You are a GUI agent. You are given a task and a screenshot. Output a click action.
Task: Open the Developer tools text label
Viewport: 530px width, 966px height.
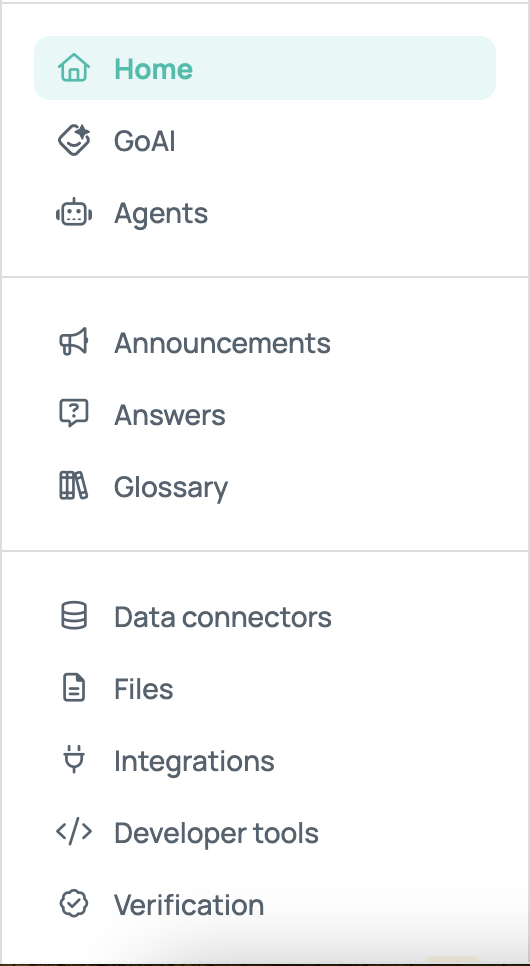point(216,834)
